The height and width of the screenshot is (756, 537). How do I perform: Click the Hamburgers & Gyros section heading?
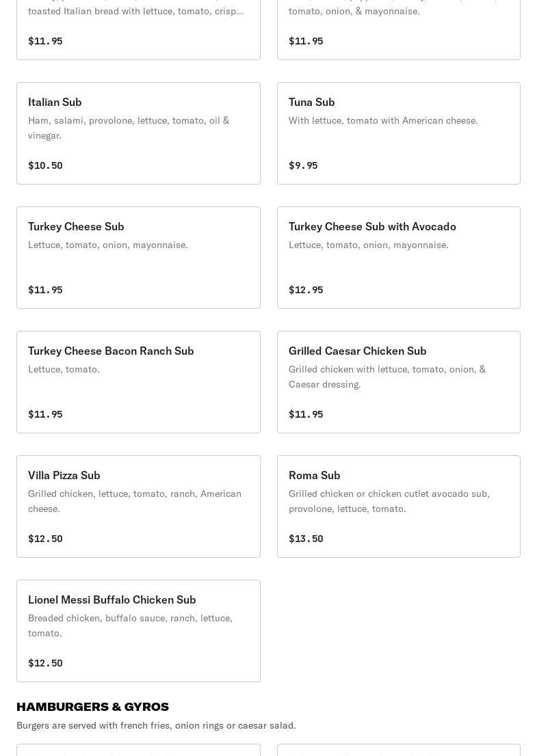(x=92, y=707)
